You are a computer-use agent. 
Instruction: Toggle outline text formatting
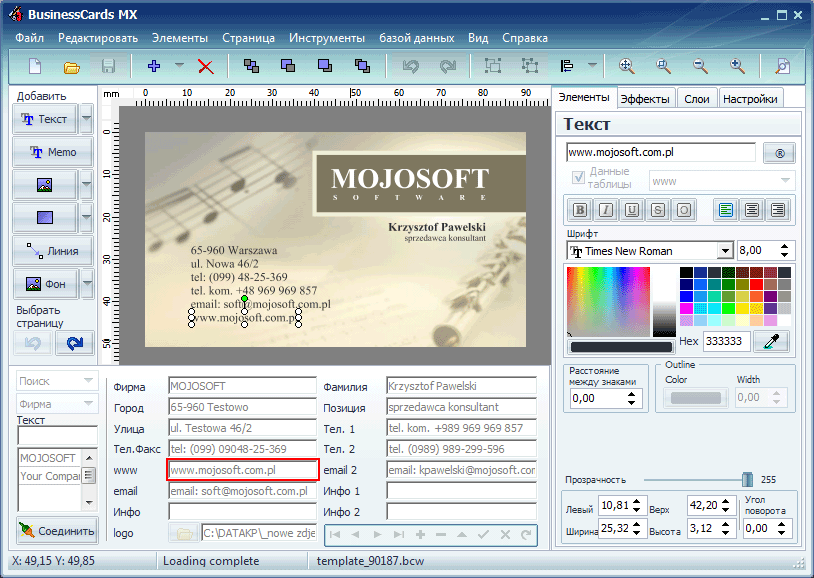pos(684,210)
